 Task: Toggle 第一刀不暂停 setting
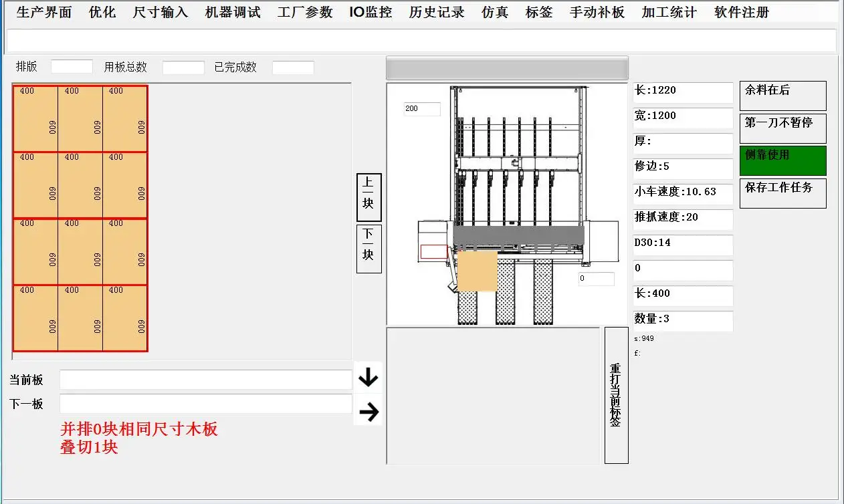pos(782,128)
